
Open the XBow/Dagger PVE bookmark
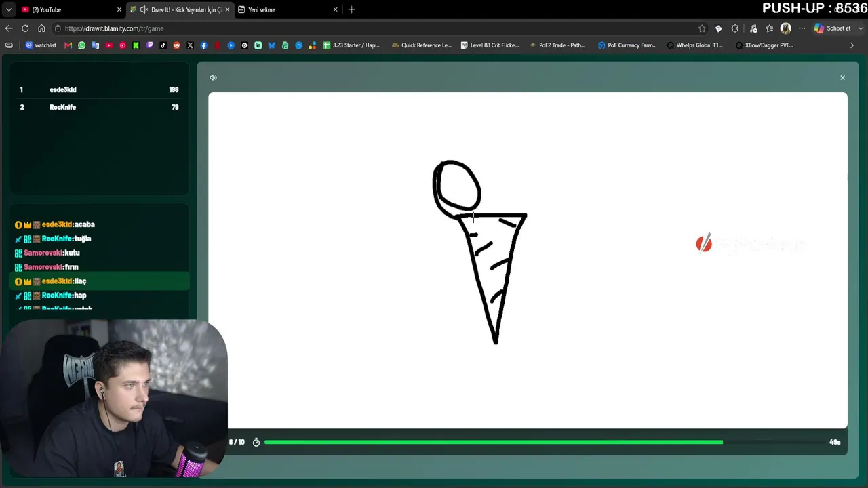tap(764, 45)
